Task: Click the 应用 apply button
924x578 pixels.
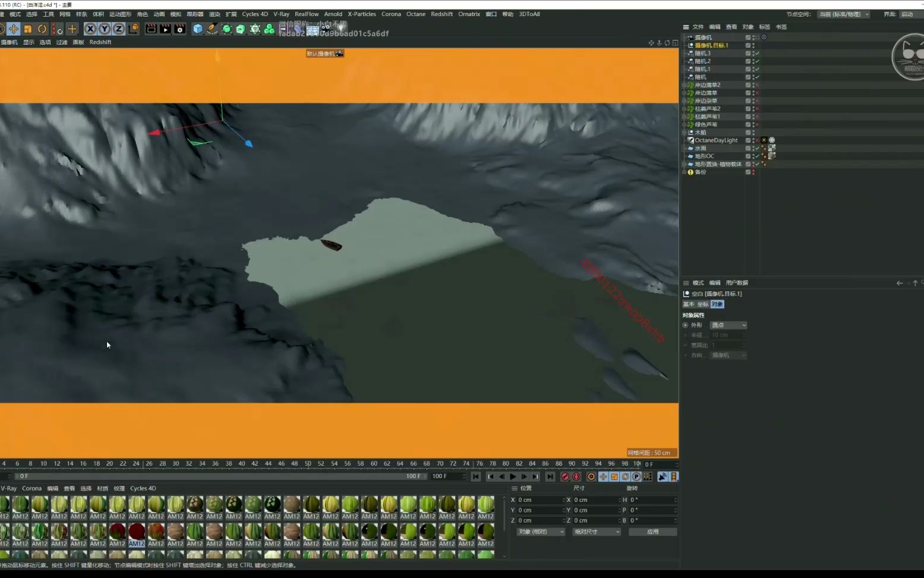Action: coord(652,532)
